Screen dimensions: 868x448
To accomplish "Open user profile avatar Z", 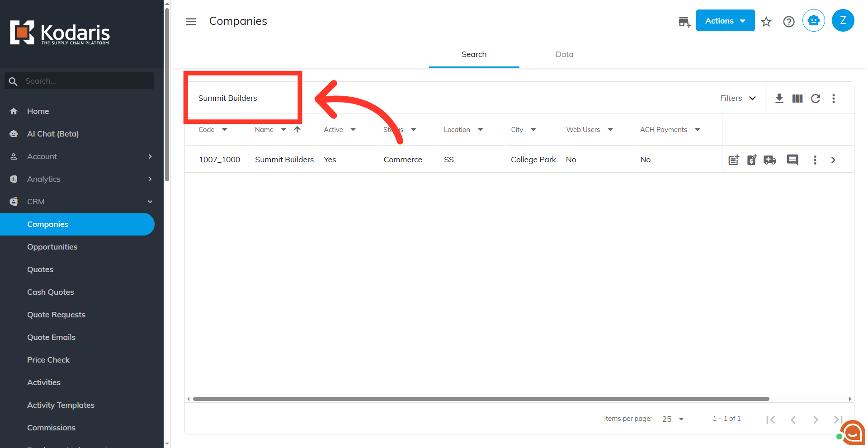I will (x=843, y=20).
